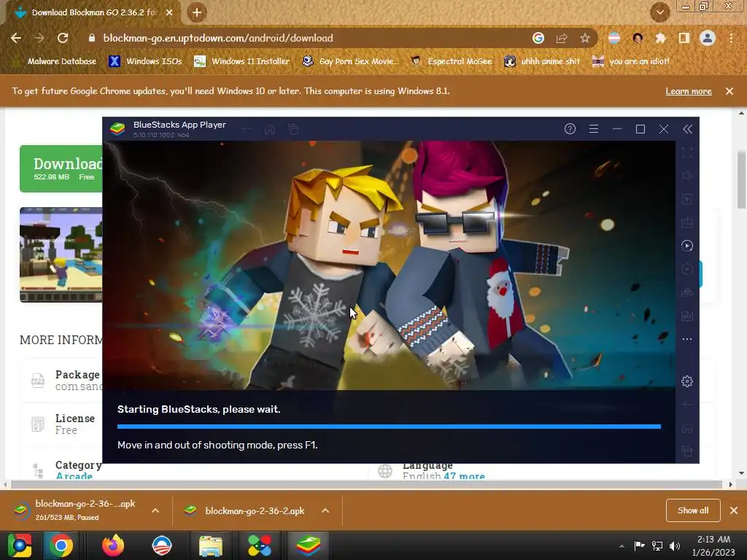This screenshot has height=560, width=747.
Task: Click horizontal page scrollbar
Action: 366,485
